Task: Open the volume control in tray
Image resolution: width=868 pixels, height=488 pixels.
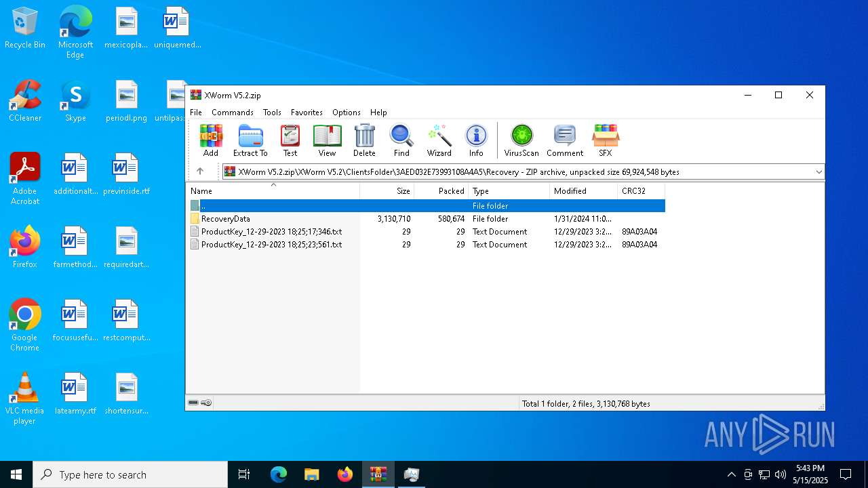Action: [x=781, y=474]
